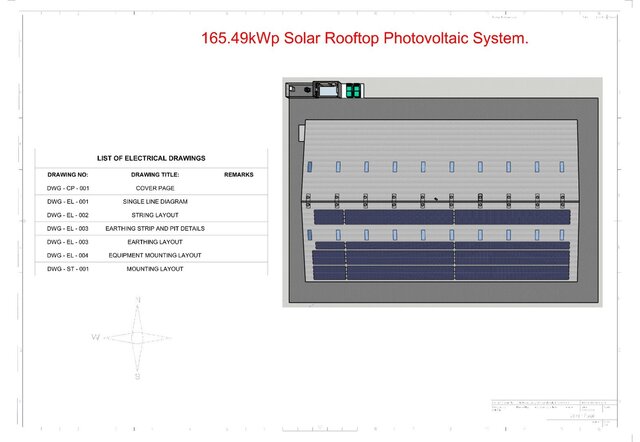This screenshot has width=640, height=442.
Task: Select the S label beneath the compass
Action: click(x=138, y=376)
